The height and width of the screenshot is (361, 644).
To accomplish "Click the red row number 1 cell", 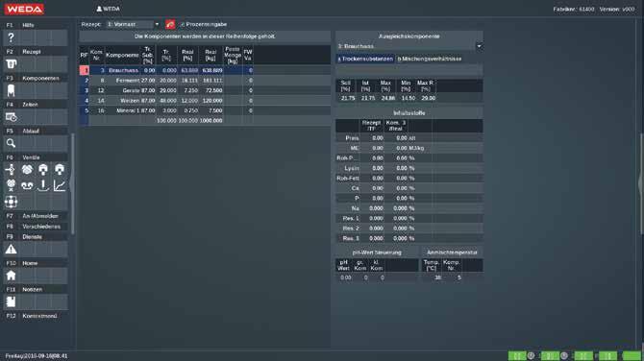I will point(85,70).
